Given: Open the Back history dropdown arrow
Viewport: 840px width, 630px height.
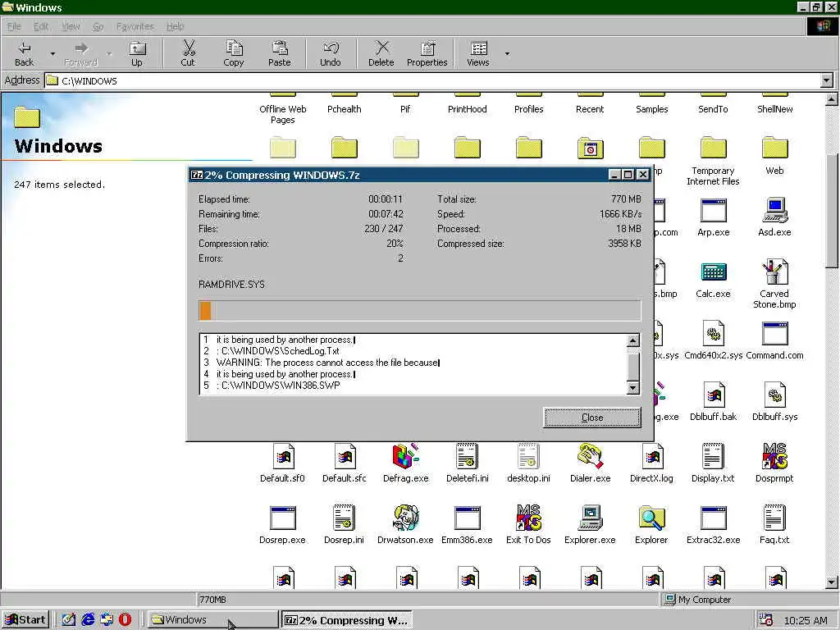Looking at the screenshot, I should (52, 53).
